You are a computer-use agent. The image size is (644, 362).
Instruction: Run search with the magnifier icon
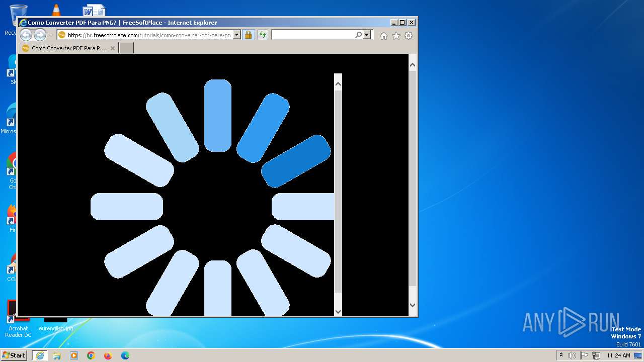(358, 35)
